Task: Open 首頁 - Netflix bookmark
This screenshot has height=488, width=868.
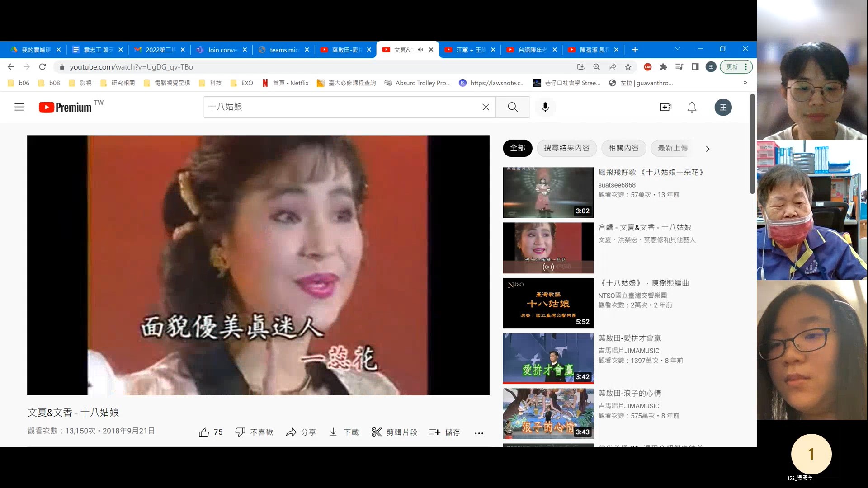Action: (285, 83)
